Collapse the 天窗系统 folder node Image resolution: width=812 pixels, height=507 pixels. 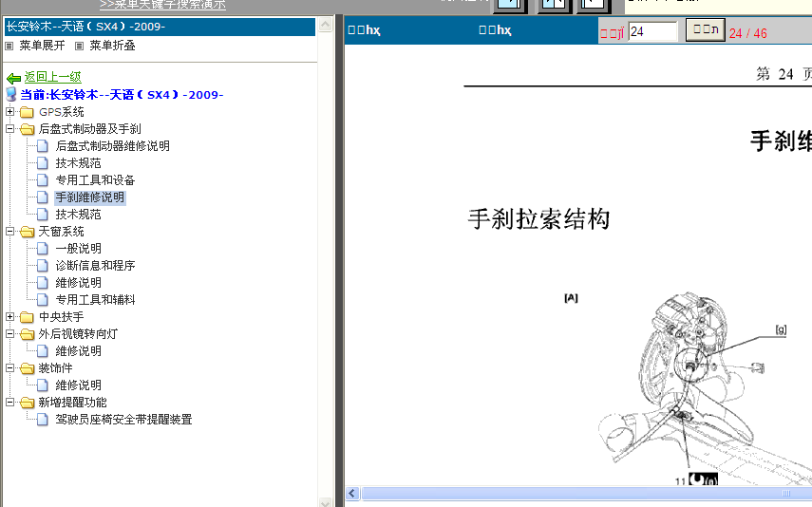[x=9, y=231]
